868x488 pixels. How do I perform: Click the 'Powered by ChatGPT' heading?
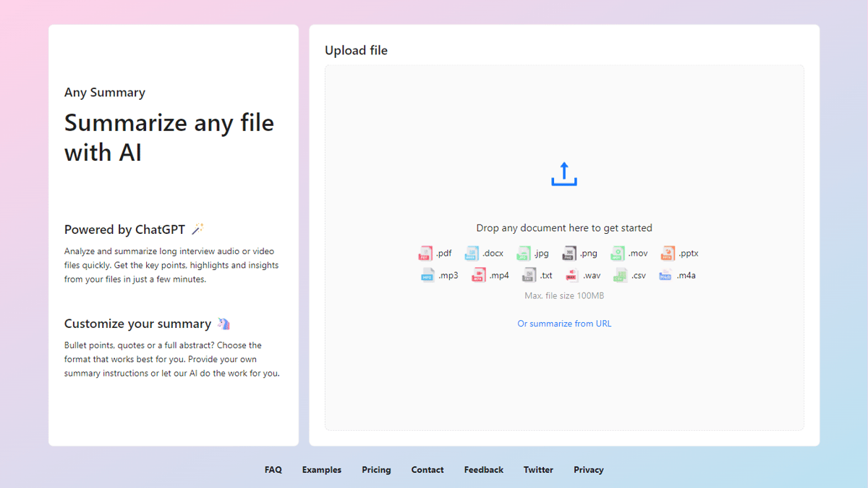(x=124, y=230)
